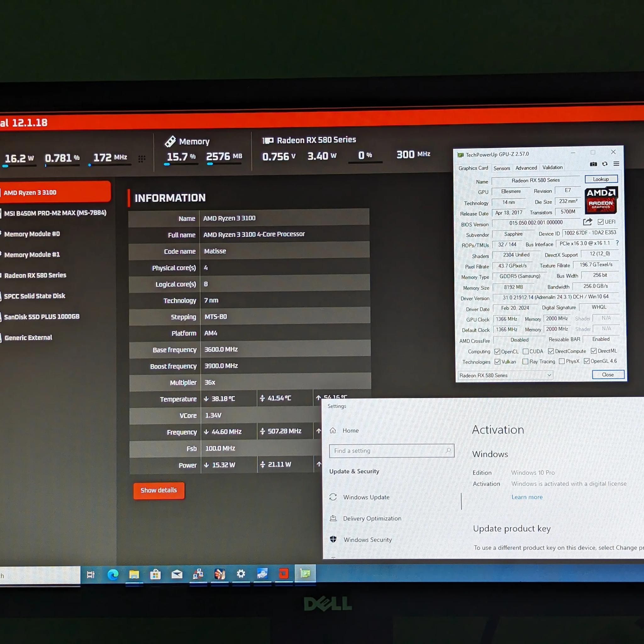
Task: Select Radeon RX 580 Series in the sidebar
Action: (35, 275)
